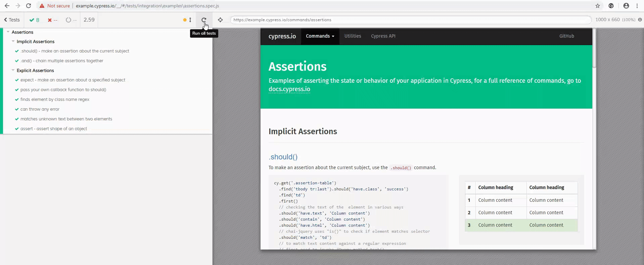Viewport: 644px width, 265px height.
Task: Click the inline .should() code snippet
Action: [401, 168]
